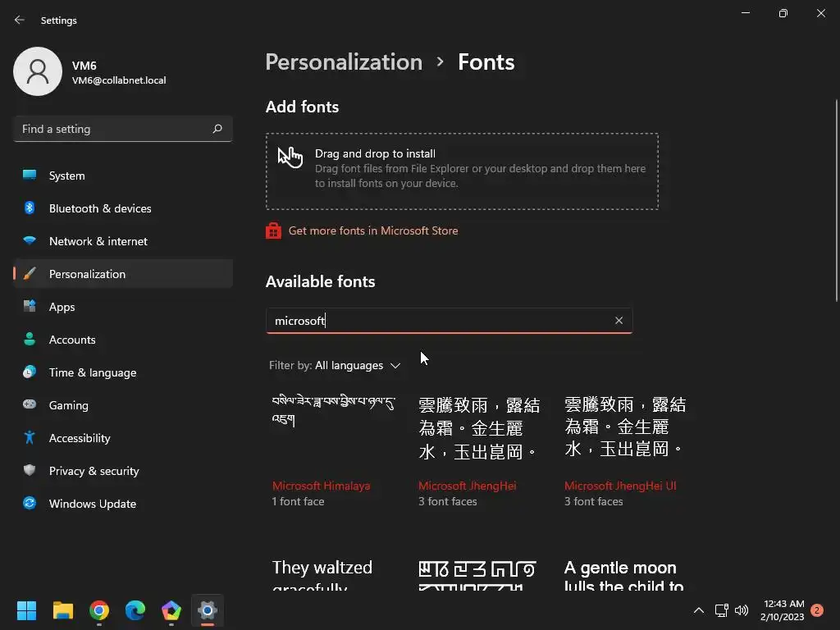
Task: Open the Settings gear on taskbar
Action: point(208,610)
